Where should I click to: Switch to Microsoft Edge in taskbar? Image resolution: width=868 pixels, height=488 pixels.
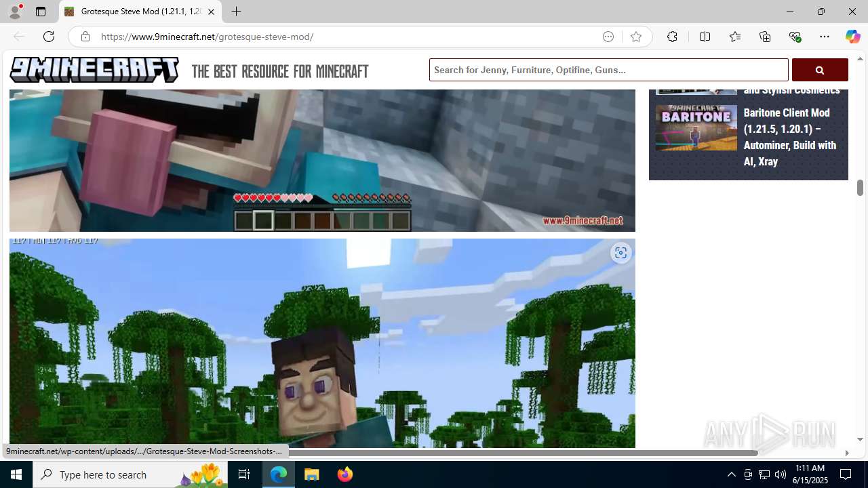tap(279, 474)
